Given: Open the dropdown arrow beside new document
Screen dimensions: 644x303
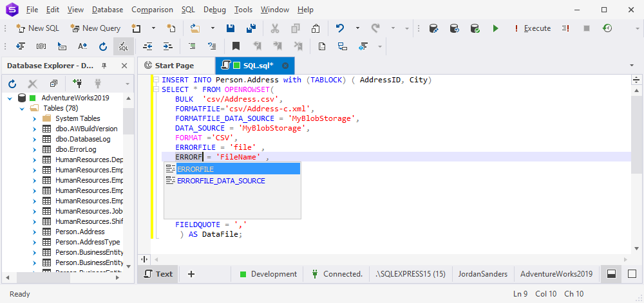Looking at the screenshot, I should [x=154, y=28].
